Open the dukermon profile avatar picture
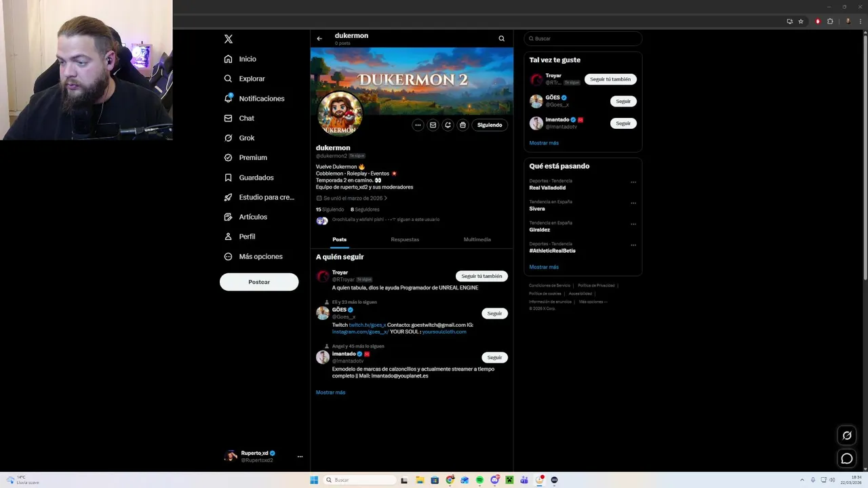Viewport: 868px width, 488px height. [x=340, y=113]
